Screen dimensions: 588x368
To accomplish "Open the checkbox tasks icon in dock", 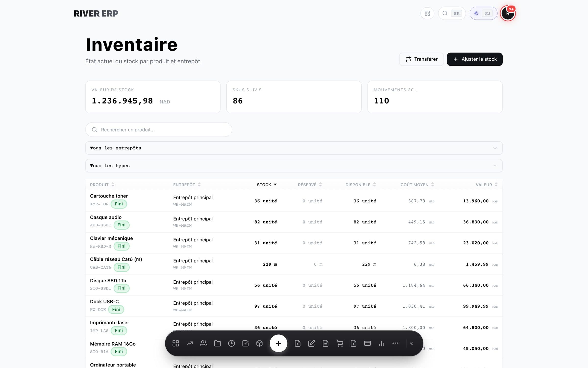I will coord(245,343).
